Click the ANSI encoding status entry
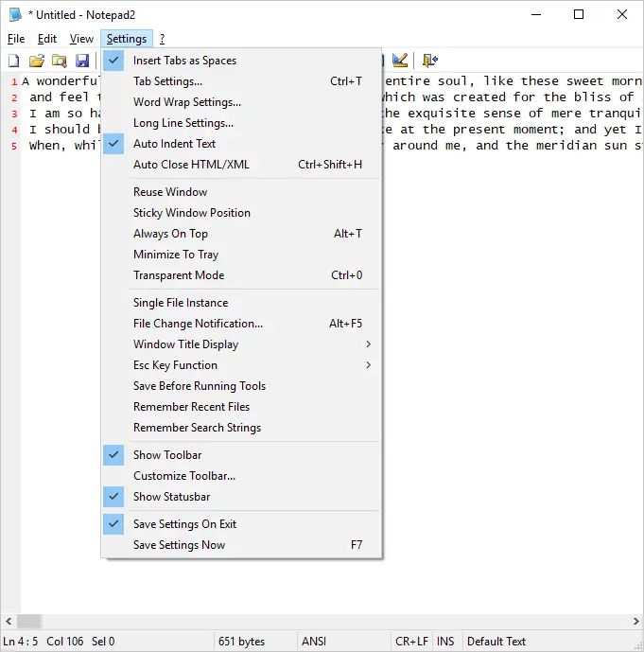644x652 pixels. click(314, 642)
